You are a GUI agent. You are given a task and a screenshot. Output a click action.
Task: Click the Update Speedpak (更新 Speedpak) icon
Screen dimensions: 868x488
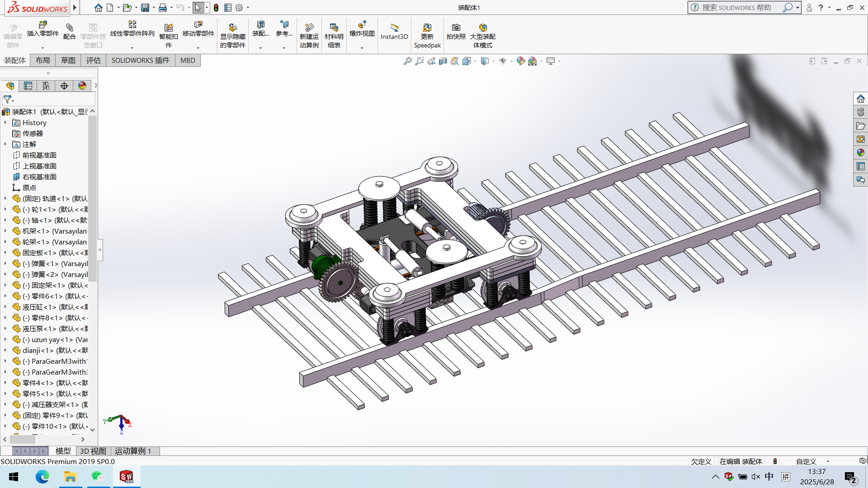[x=427, y=28]
